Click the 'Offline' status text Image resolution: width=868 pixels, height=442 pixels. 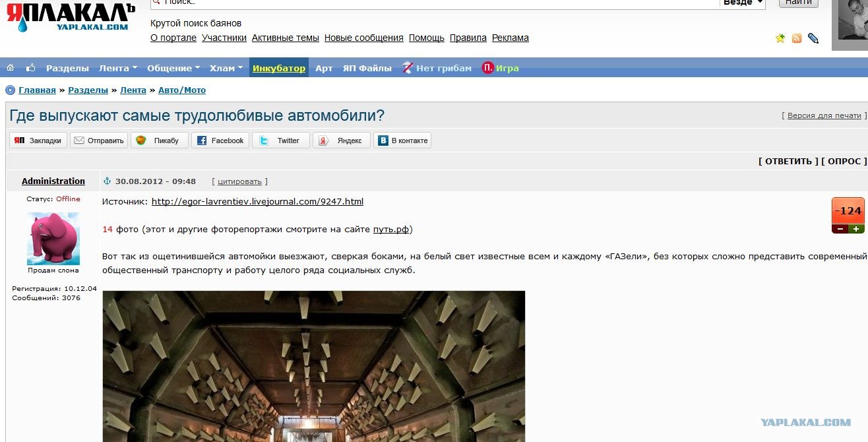pyautogui.click(x=68, y=199)
